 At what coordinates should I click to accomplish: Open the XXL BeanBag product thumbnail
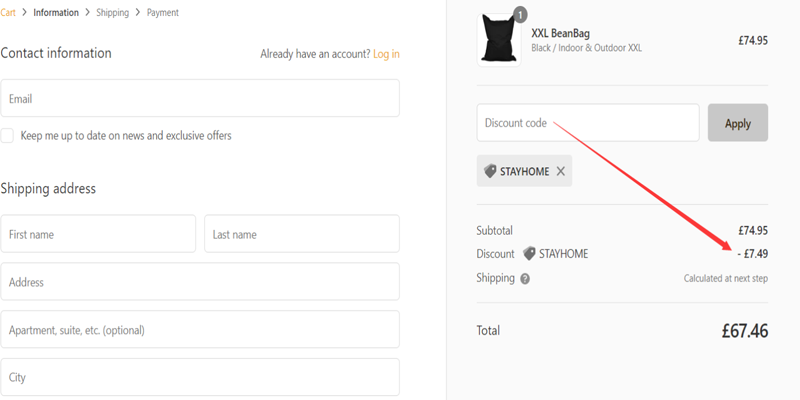point(499,40)
